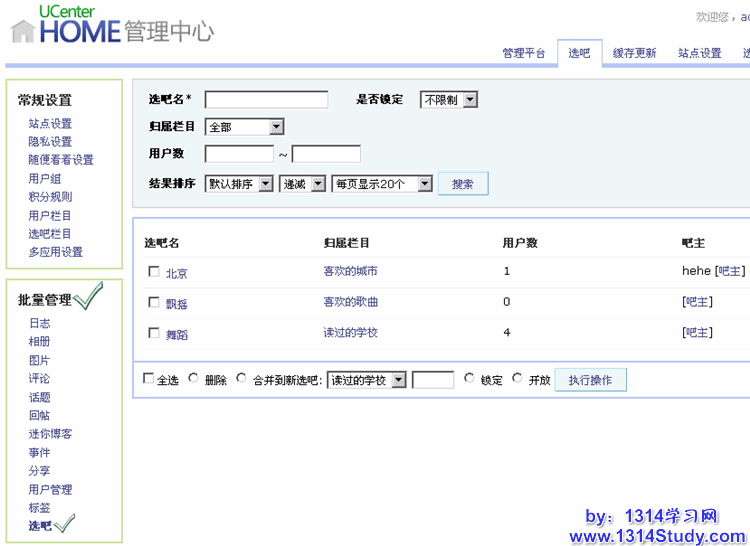Expand the 归属栏目 filter dropdown
Viewport: 750px width, 546px height.
pyautogui.click(x=244, y=127)
